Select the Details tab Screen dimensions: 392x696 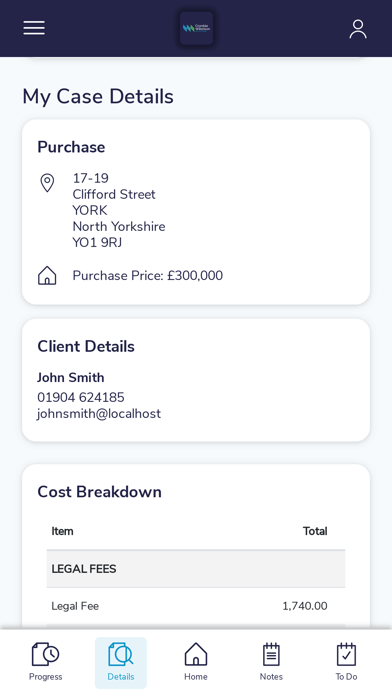[x=121, y=662]
